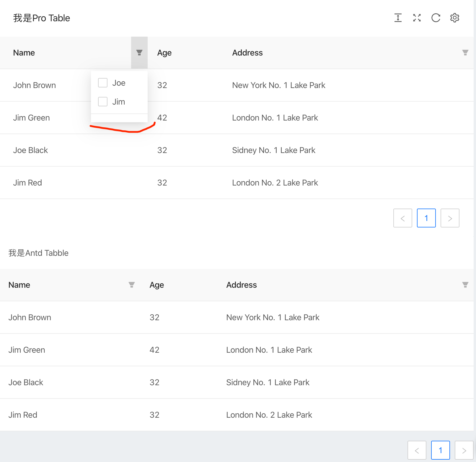Screen dimensions: 476x462
Task: Open the column settings gear
Action: point(454,18)
